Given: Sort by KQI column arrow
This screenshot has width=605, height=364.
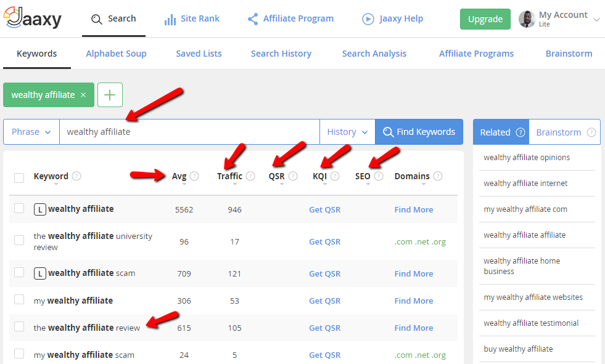Looking at the screenshot, I should [325, 185].
